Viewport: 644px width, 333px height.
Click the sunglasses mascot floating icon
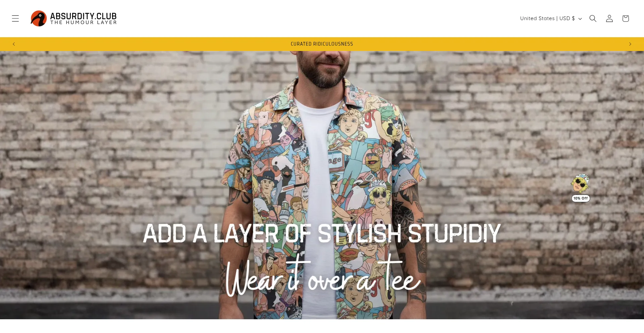(x=580, y=183)
